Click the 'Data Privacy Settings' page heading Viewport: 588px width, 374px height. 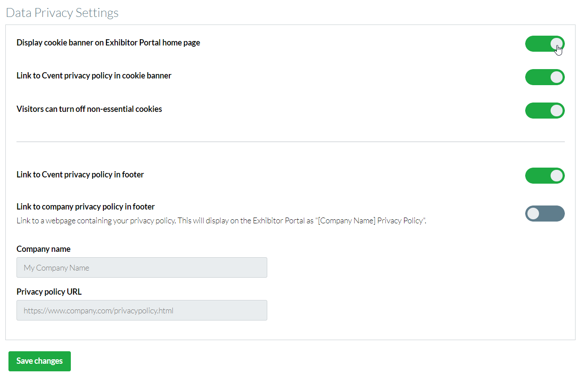point(62,12)
